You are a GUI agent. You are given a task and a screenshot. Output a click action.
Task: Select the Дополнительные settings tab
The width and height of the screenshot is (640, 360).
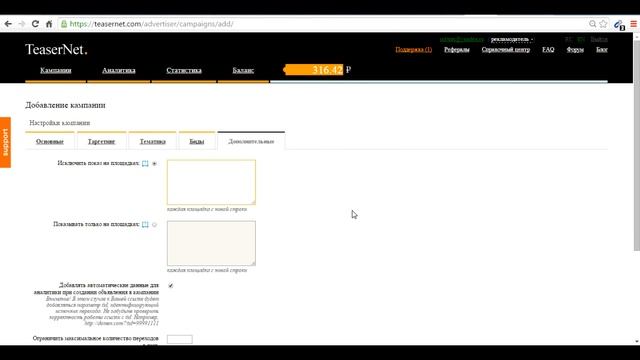251,141
